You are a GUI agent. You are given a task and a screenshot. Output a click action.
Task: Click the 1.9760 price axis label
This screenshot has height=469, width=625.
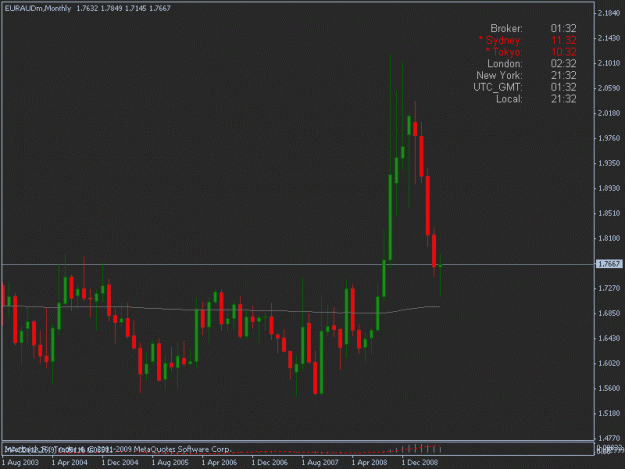[x=609, y=138]
